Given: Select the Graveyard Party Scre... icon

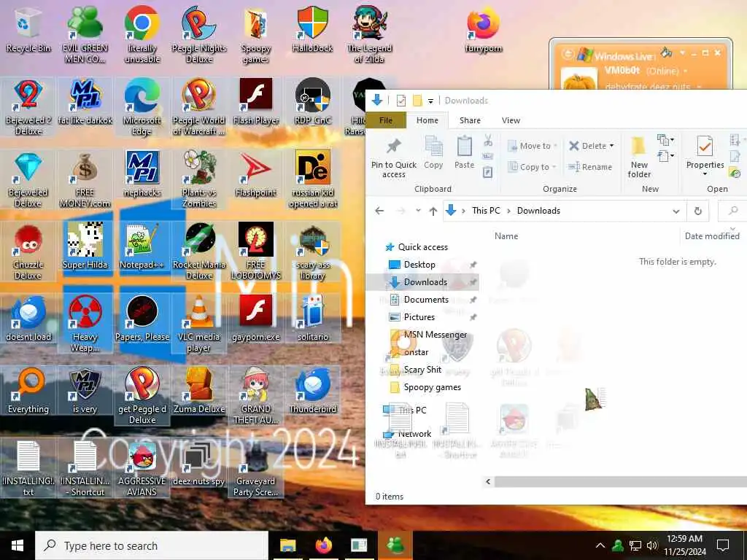Looking at the screenshot, I should [256, 469].
